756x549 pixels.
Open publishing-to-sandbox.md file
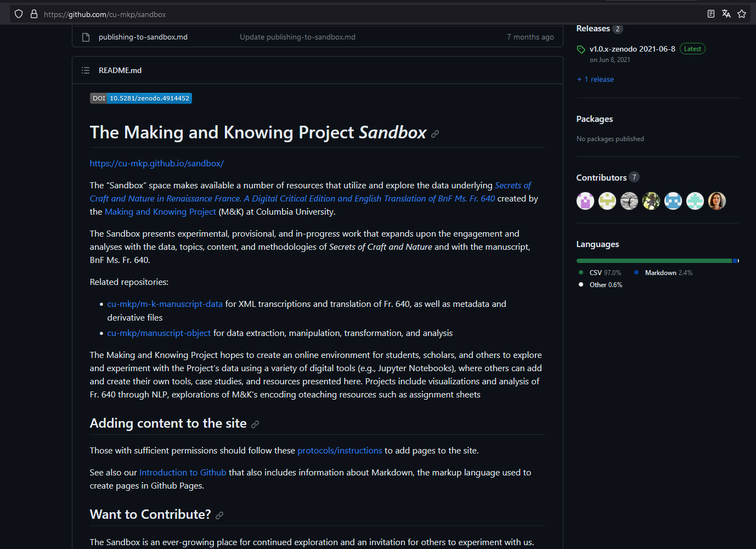[x=143, y=37]
